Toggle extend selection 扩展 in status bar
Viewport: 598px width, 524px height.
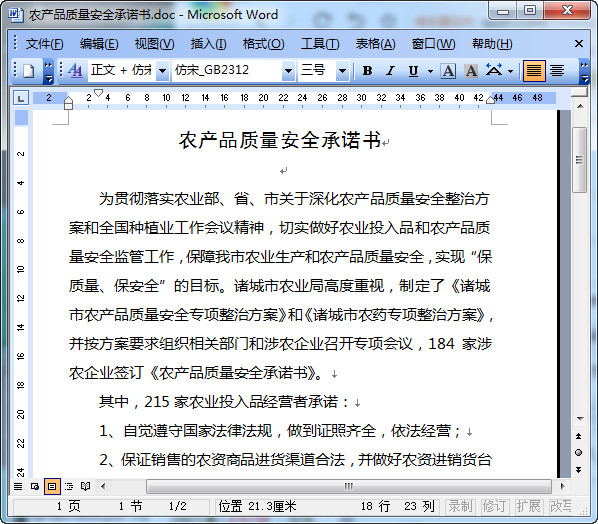pyautogui.click(x=528, y=506)
